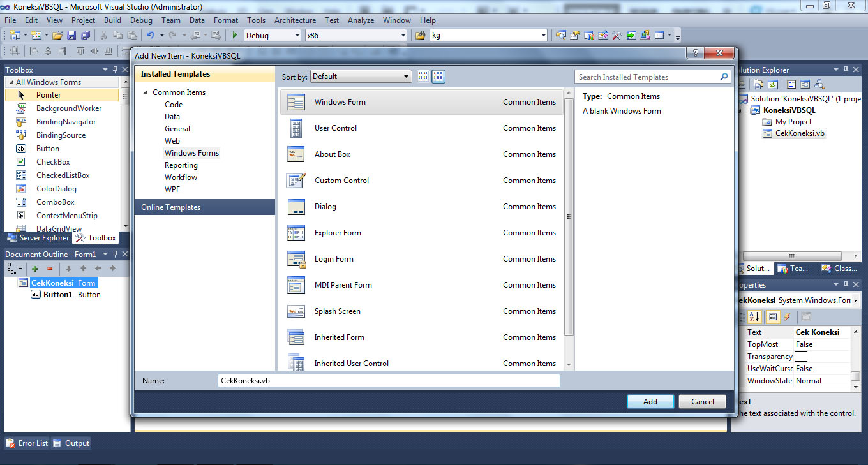
Task: Switch dialog to medium icons list view
Action: click(x=438, y=77)
